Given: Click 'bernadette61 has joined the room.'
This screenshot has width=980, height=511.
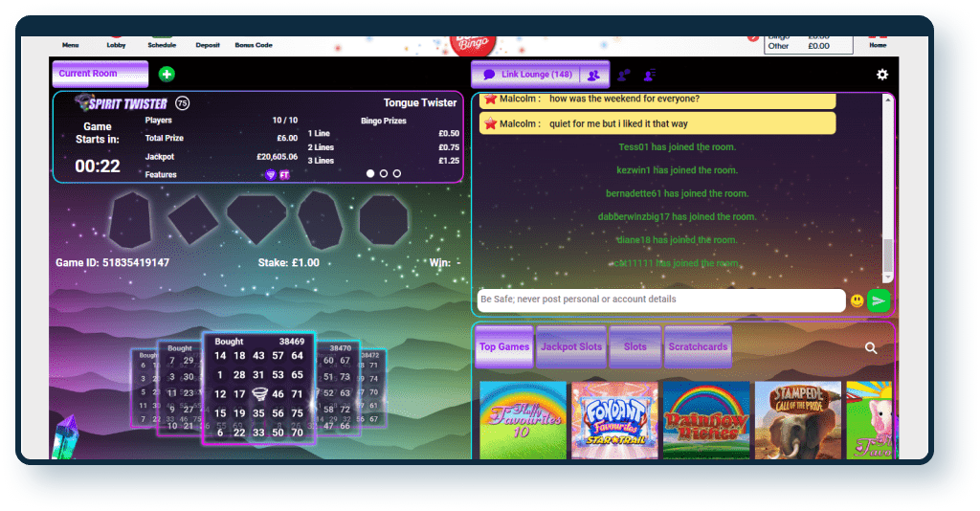Looking at the screenshot, I should point(677,193).
